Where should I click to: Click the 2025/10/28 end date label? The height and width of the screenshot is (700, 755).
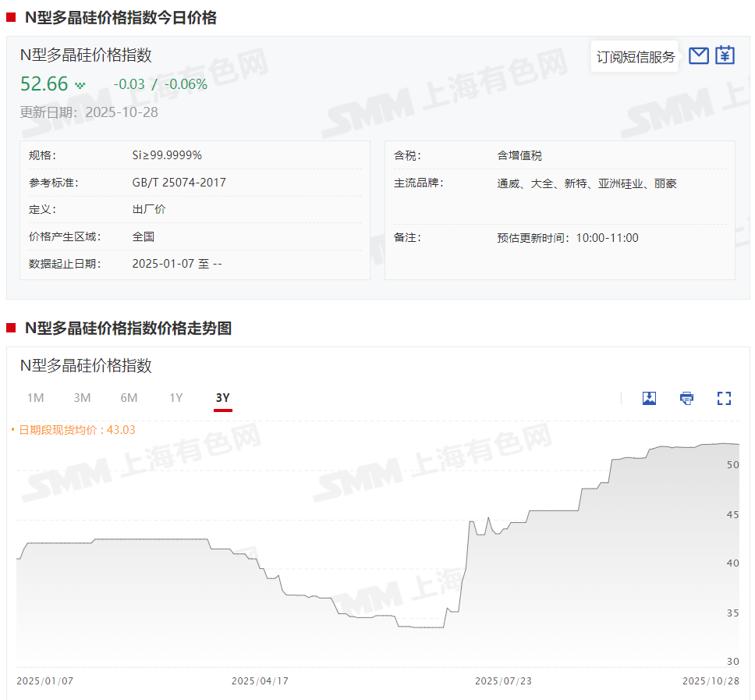[711, 681]
